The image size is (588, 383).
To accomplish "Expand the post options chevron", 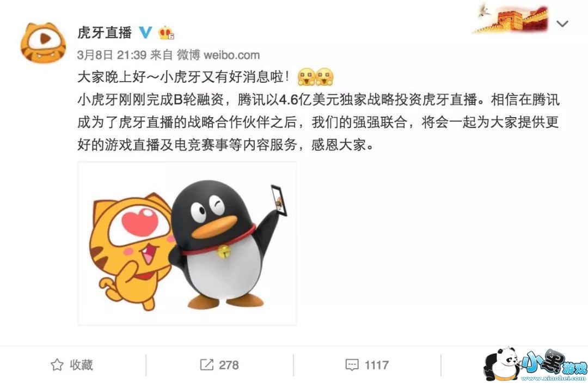I will 562,24.
